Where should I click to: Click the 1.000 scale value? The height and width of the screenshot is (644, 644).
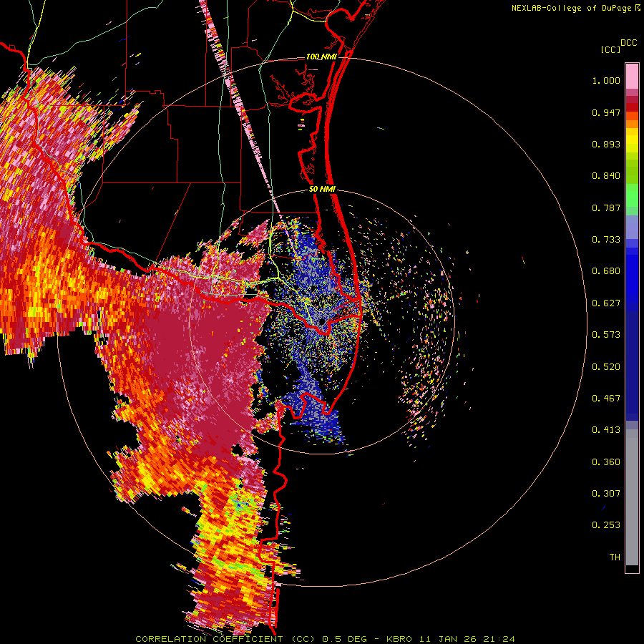point(606,80)
